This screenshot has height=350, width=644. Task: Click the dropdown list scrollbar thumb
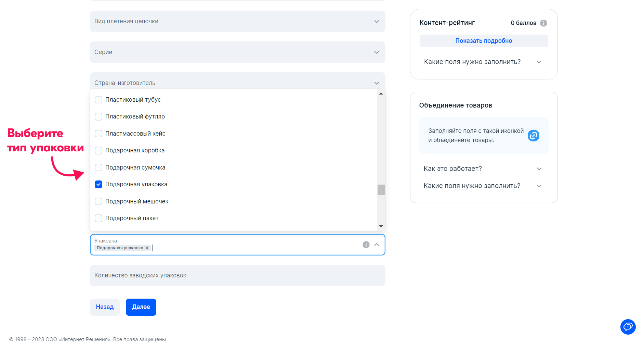pos(381,190)
